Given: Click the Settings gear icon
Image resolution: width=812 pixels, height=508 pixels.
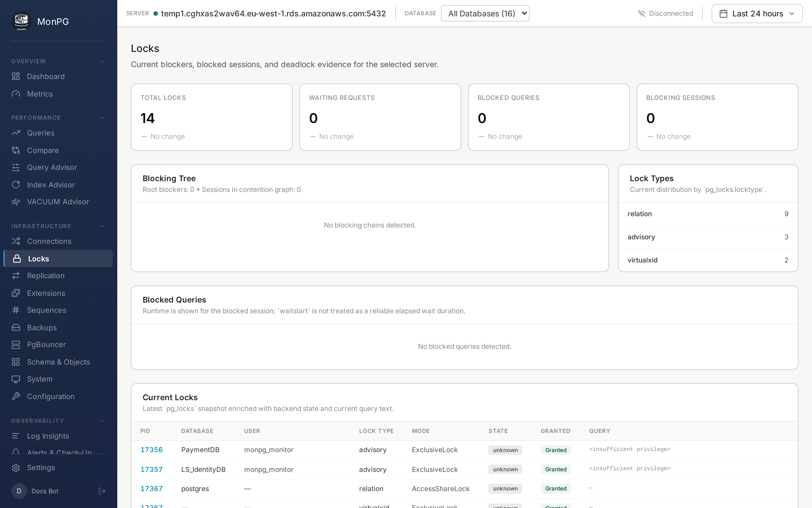Looking at the screenshot, I should click(x=16, y=468).
